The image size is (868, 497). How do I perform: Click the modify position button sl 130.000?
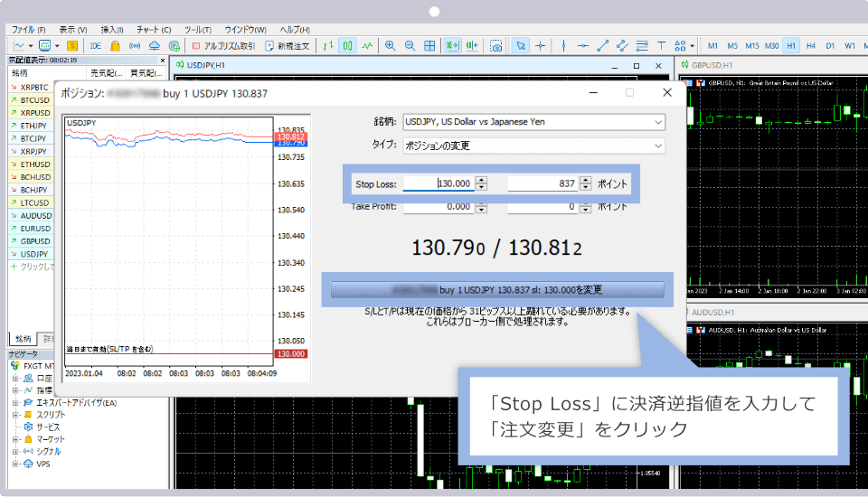pos(497,289)
